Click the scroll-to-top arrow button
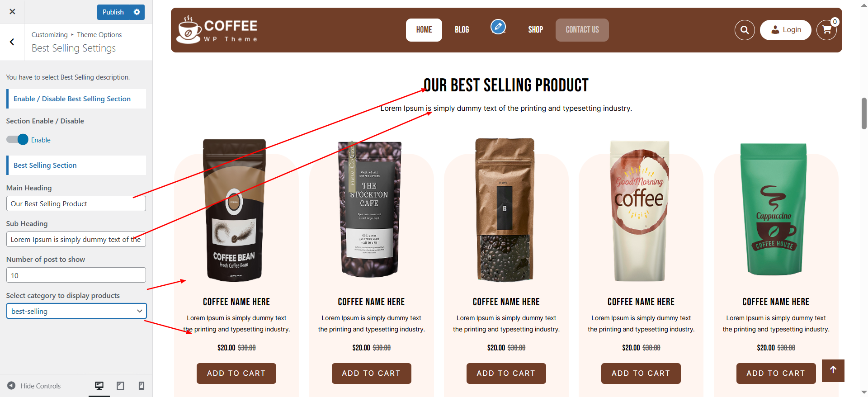Screen dimensions: 868x397 (833, 370)
